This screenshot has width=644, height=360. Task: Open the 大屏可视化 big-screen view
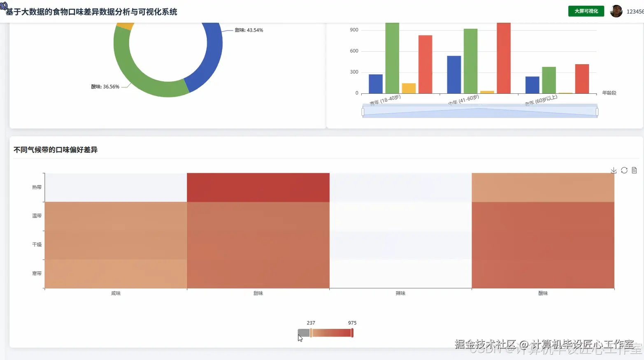(586, 11)
